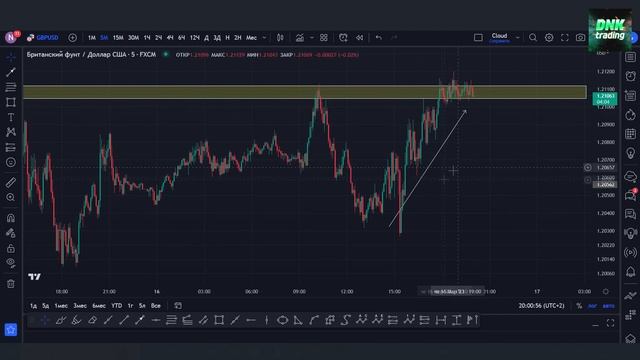Select the patterns tool in left sidebar
The width and height of the screenshot is (640, 360).
[x=11, y=132]
